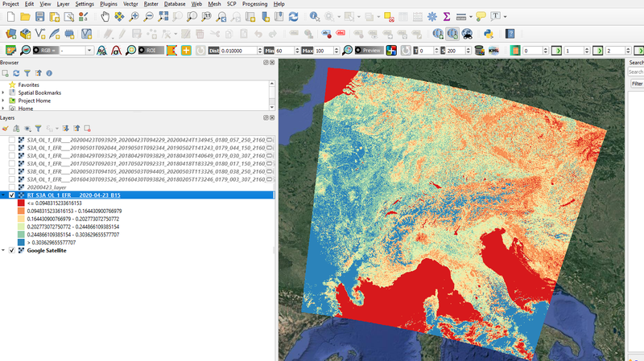Screen dimensions: 644x361
Task: Open the Raster menu
Action: [151, 4]
